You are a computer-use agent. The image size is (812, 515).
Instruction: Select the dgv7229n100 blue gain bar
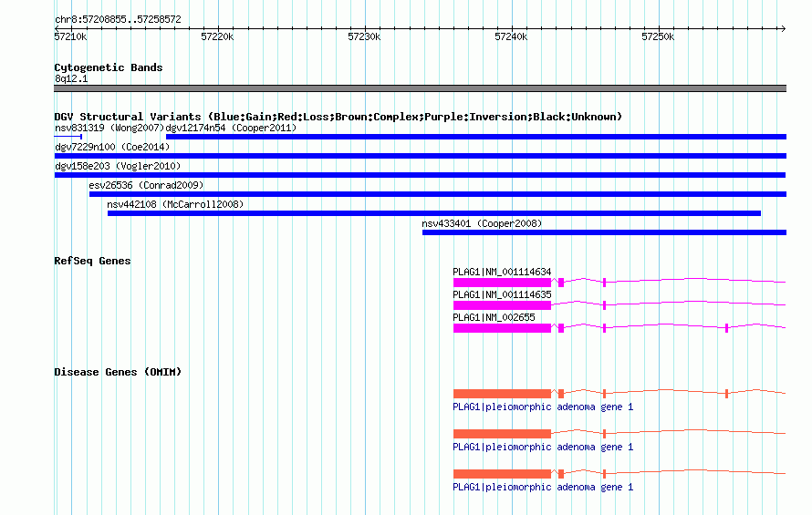pos(421,156)
